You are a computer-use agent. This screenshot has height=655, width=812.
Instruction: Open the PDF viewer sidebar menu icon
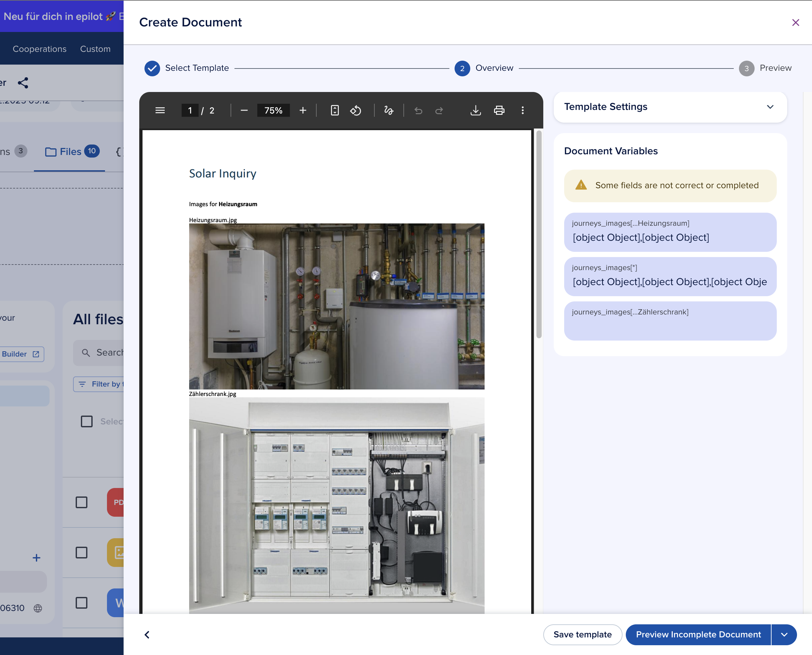pos(160,111)
